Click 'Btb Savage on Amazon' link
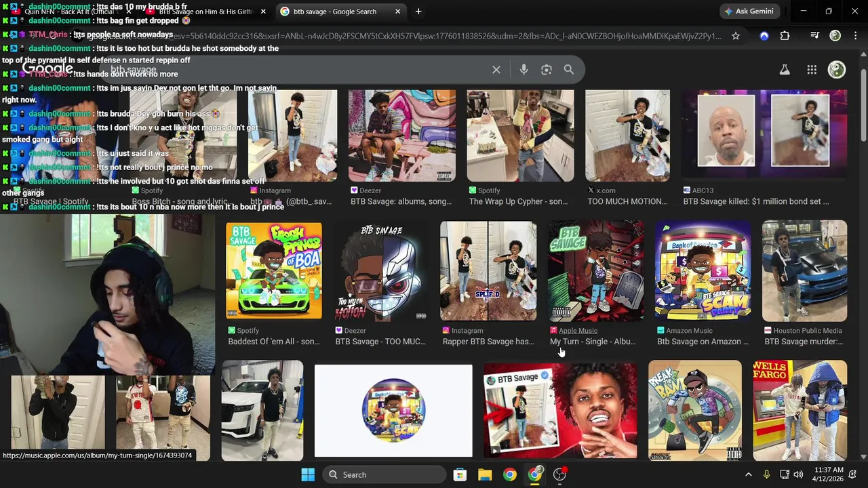This screenshot has width=868, height=488. [x=703, y=342]
